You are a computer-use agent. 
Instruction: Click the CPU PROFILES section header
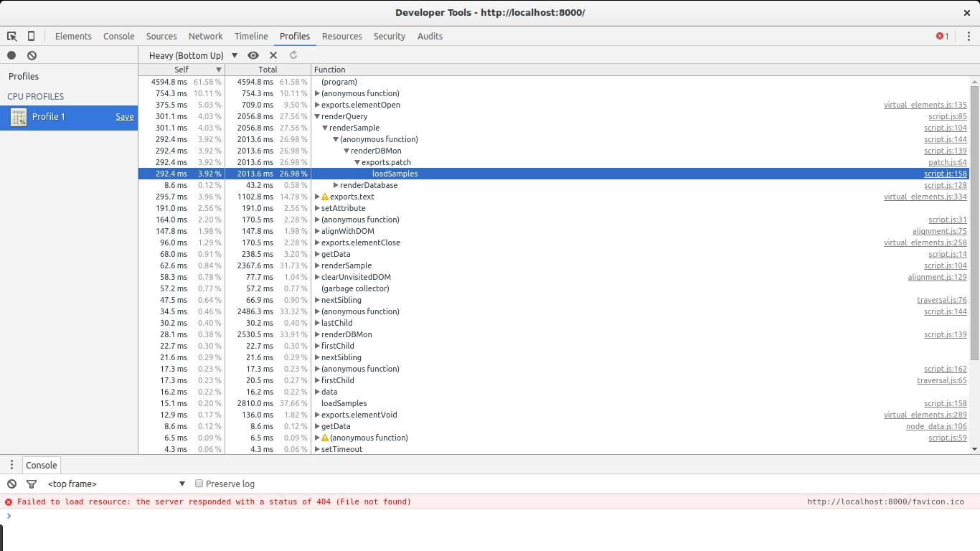click(x=36, y=96)
